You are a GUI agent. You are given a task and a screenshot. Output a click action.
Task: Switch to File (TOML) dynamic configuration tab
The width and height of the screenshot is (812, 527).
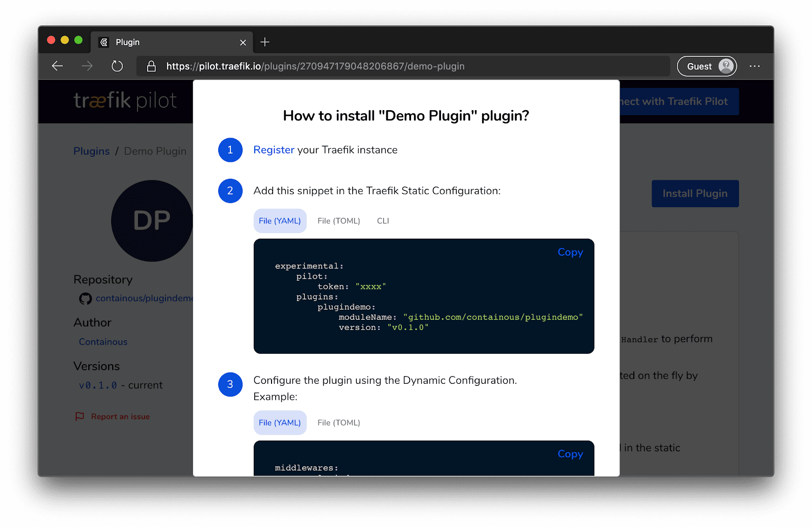tap(339, 422)
